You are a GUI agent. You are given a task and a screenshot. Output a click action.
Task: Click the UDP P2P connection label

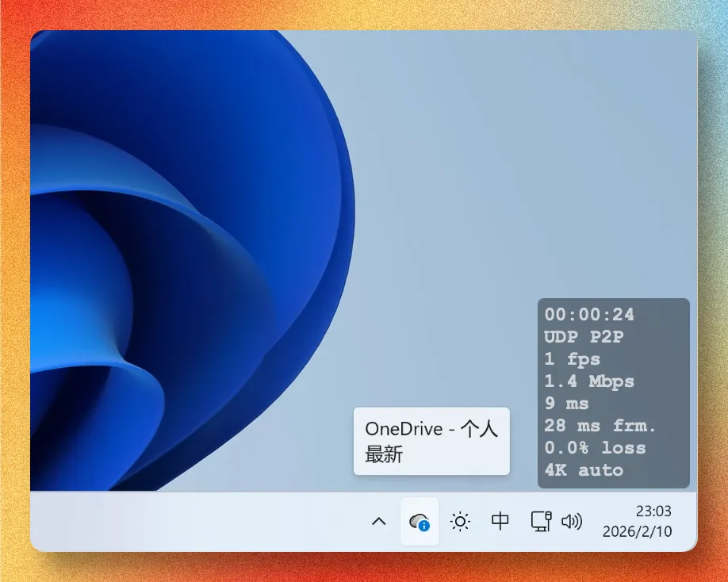(x=584, y=337)
